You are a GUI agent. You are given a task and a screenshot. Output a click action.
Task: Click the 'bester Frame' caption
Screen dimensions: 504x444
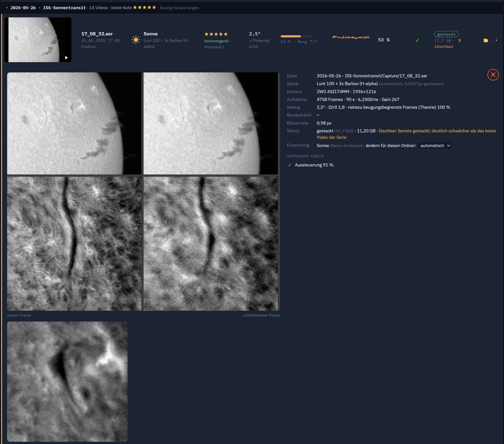(19, 315)
